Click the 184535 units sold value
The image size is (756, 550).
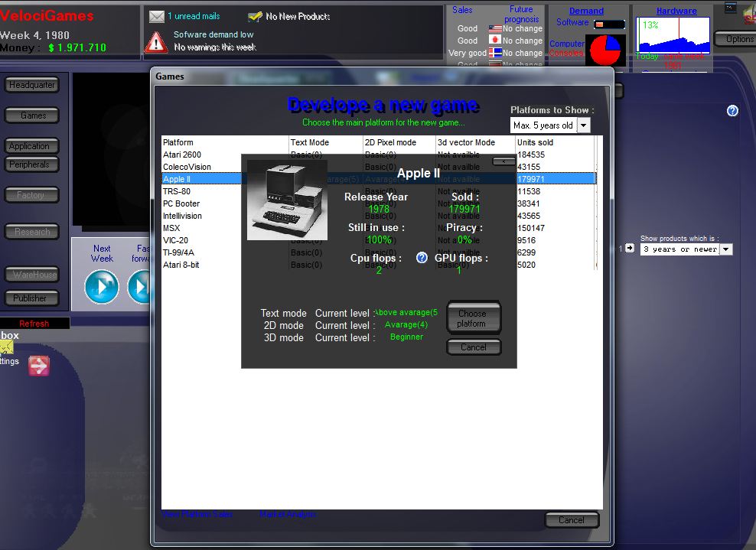point(531,155)
